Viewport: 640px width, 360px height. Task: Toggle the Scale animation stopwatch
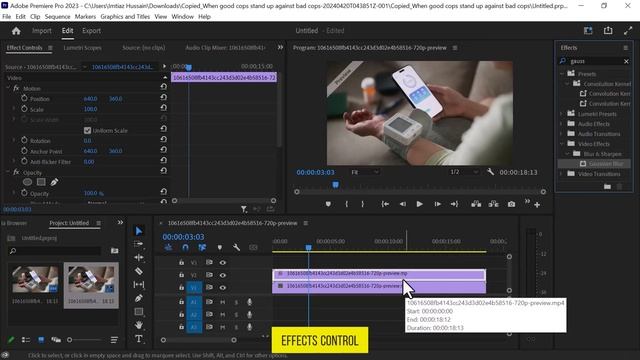tap(24, 109)
